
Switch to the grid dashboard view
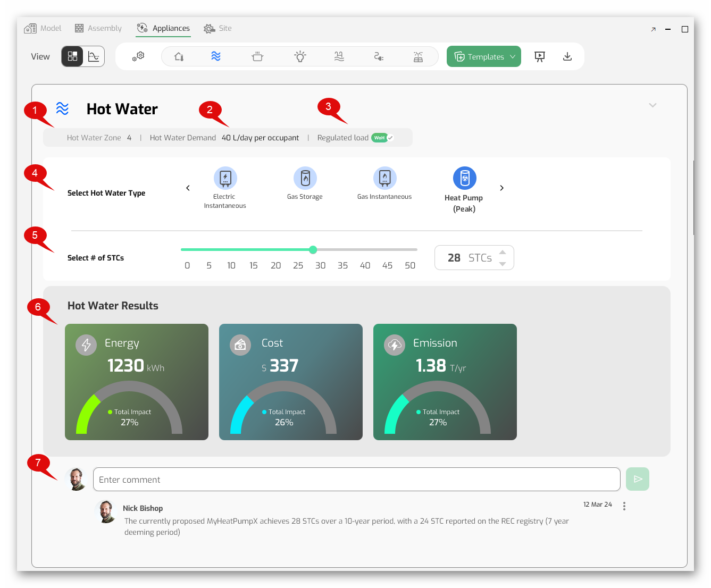point(73,56)
